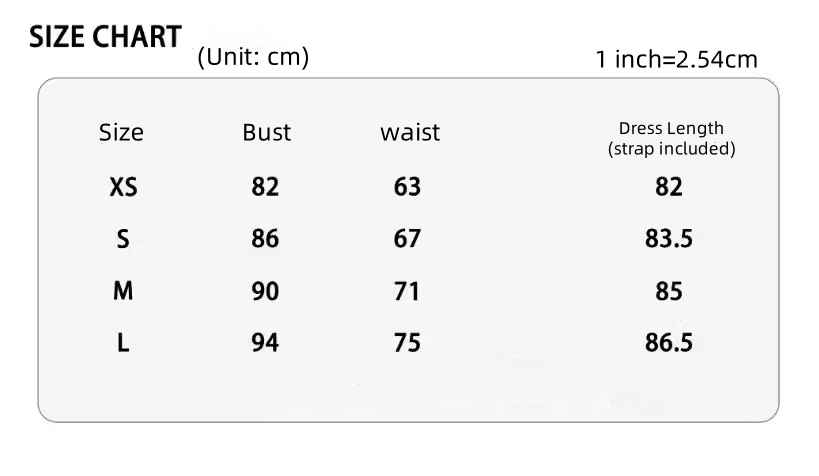Select the L waist value 75

pos(407,344)
